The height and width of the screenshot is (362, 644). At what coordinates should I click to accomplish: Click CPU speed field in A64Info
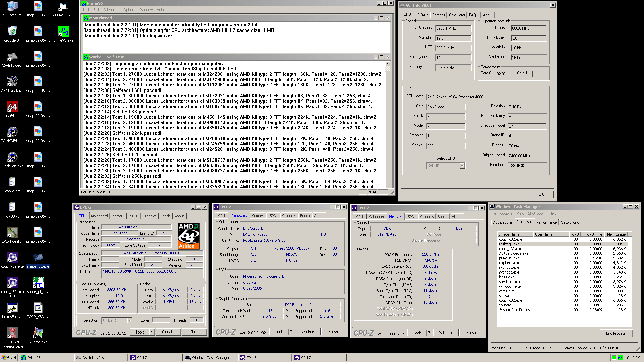click(x=453, y=28)
